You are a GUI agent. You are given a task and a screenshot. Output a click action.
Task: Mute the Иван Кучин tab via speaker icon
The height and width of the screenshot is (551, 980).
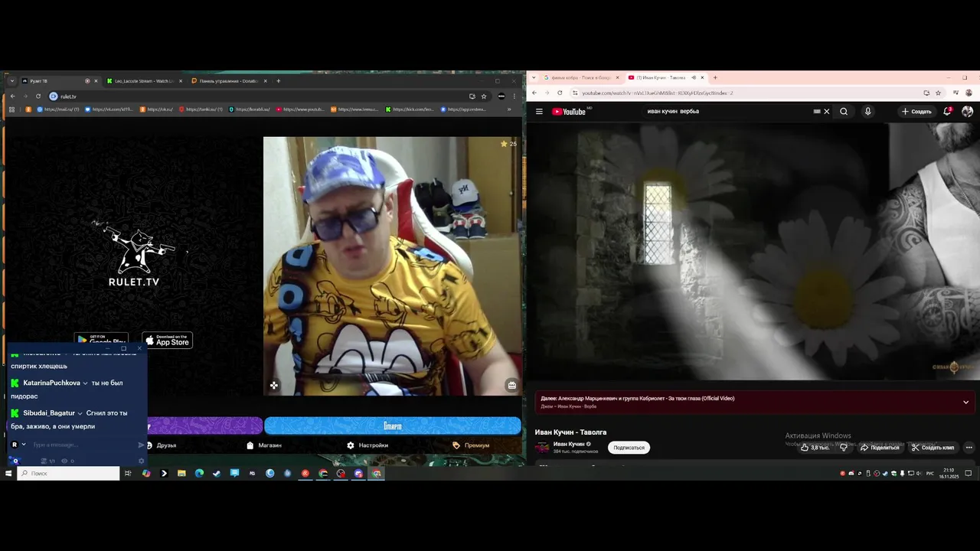[694, 77]
